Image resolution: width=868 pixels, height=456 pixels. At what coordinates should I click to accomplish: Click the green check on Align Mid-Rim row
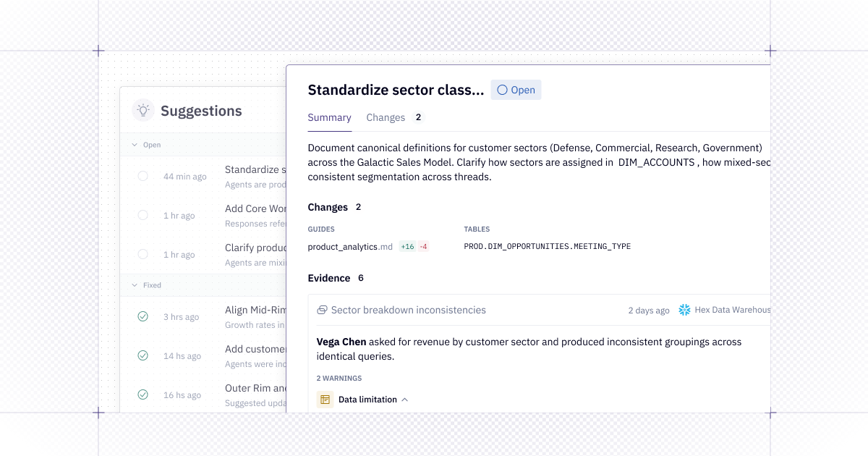(142, 316)
